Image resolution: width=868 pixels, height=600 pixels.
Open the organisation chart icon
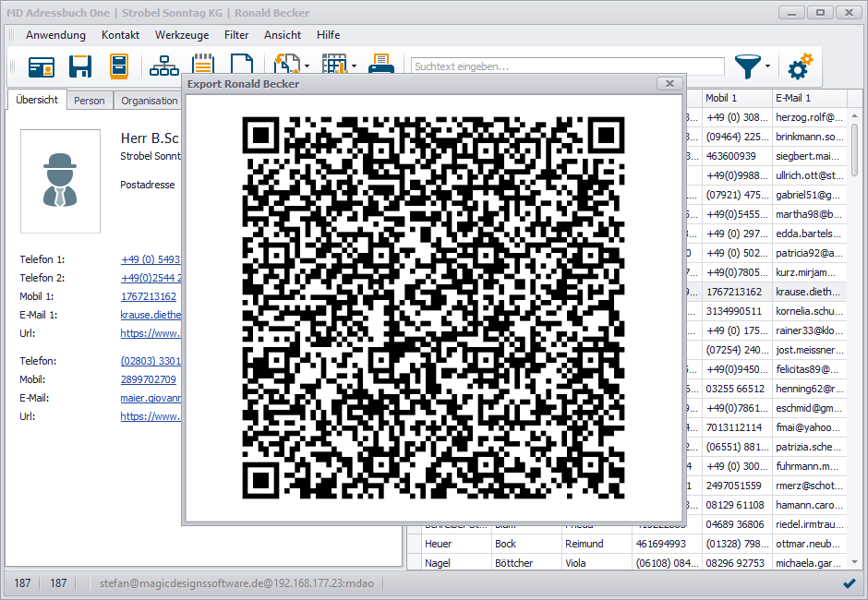pos(164,66)
